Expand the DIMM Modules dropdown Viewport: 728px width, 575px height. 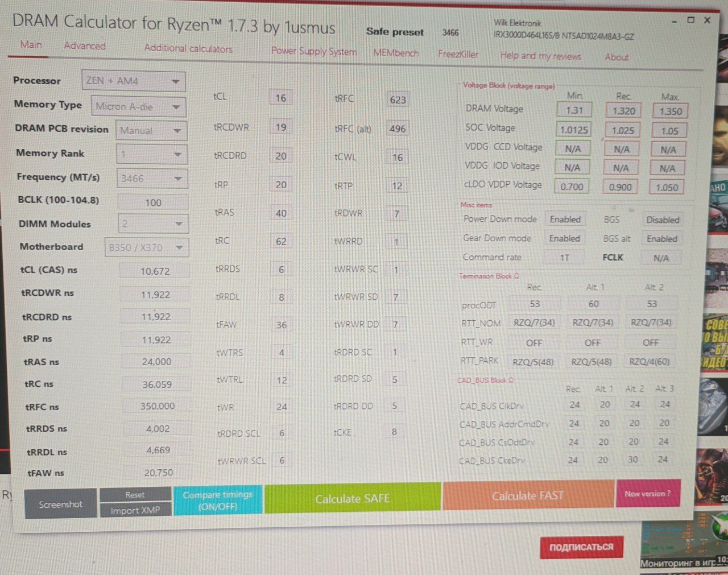pyautogui.click(x=153, y=224)
